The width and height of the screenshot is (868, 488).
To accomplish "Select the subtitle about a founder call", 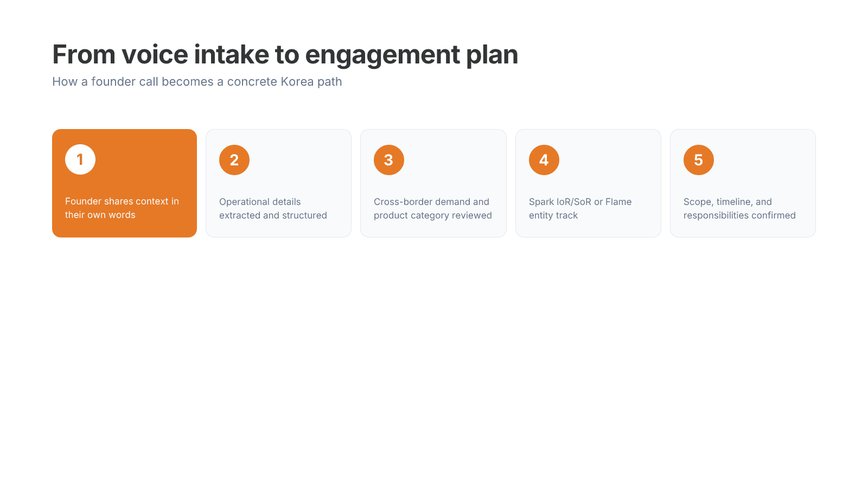I will [x=197, y=82].
